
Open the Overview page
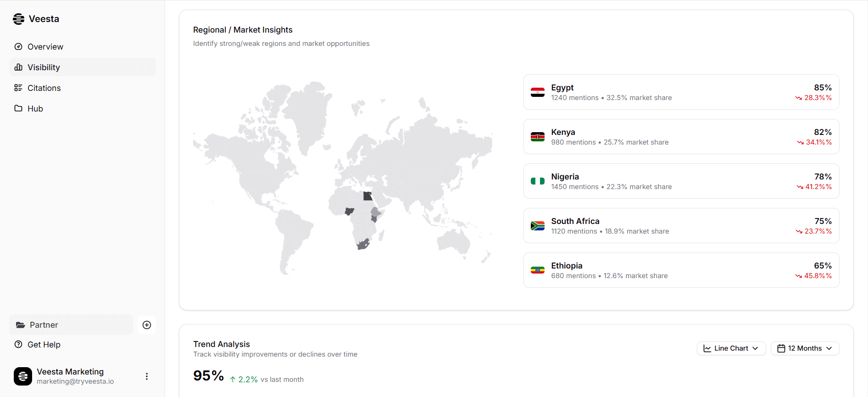click(x=45, y=47)
